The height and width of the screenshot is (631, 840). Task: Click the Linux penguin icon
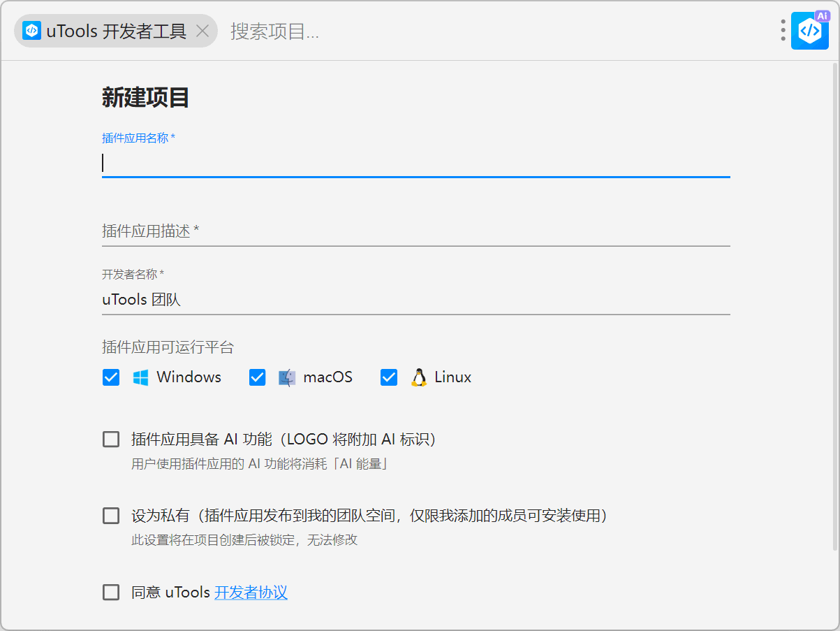[x=418, y=377]
